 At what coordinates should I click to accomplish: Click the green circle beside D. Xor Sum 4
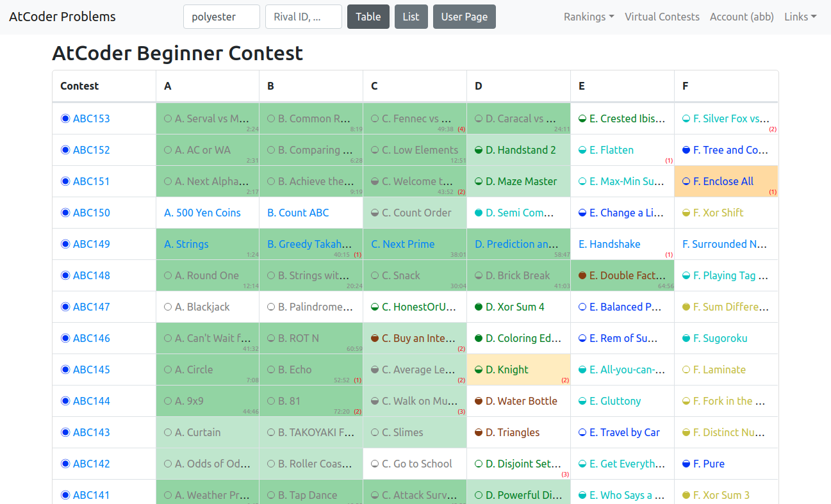(x=479, y=307)
